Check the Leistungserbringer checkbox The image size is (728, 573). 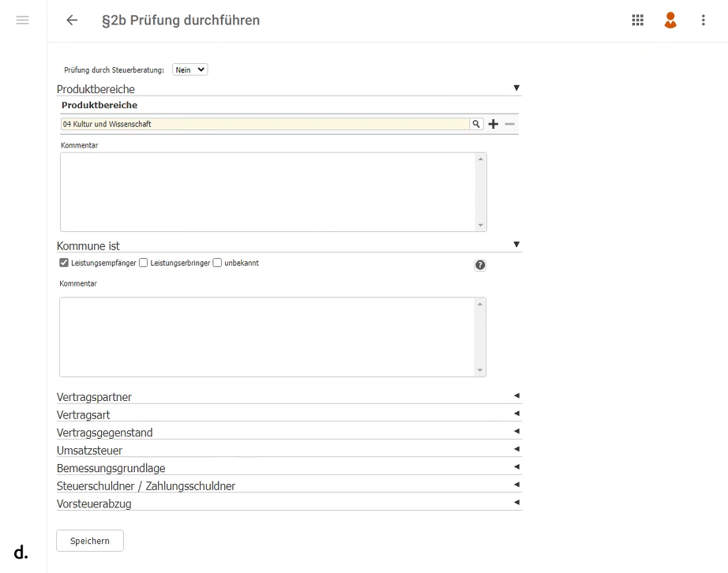144,263
